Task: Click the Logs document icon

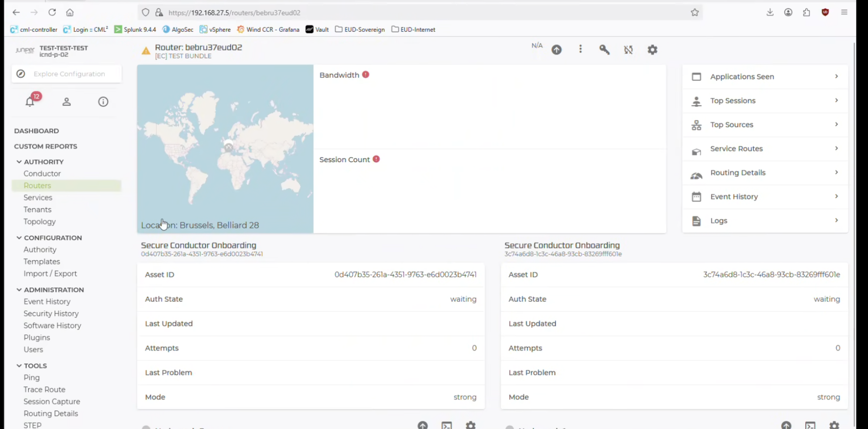Action: (x=696, y=221)
